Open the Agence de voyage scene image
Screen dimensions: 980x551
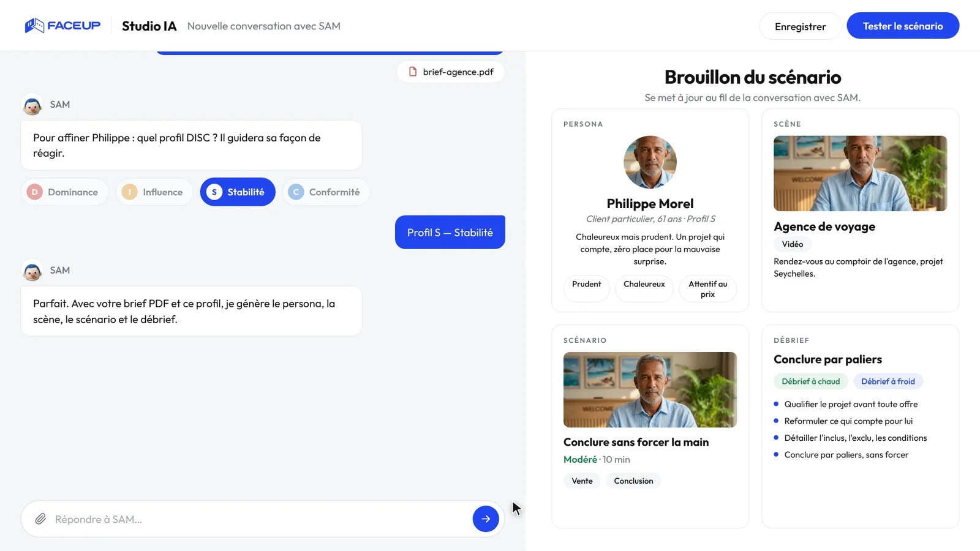860,173
